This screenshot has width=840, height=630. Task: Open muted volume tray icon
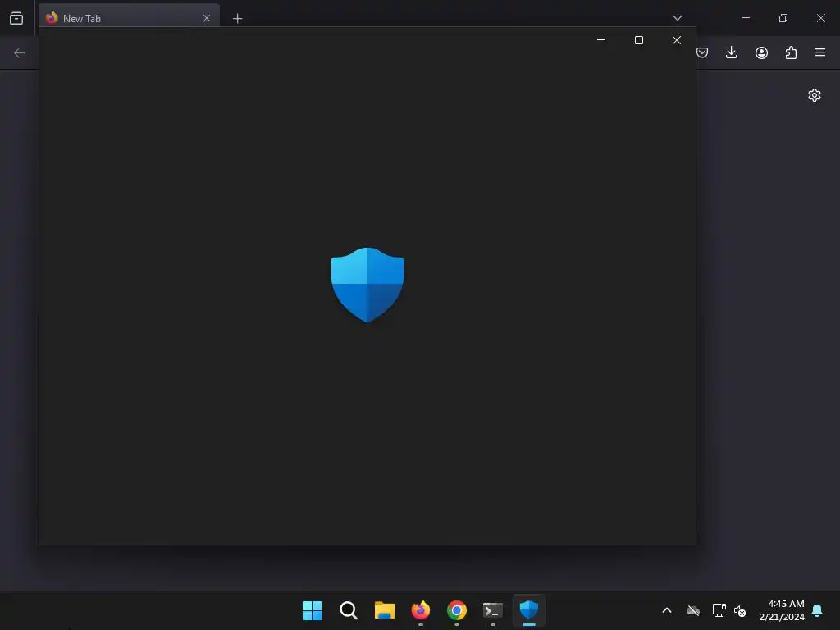(x=740, y=610)
